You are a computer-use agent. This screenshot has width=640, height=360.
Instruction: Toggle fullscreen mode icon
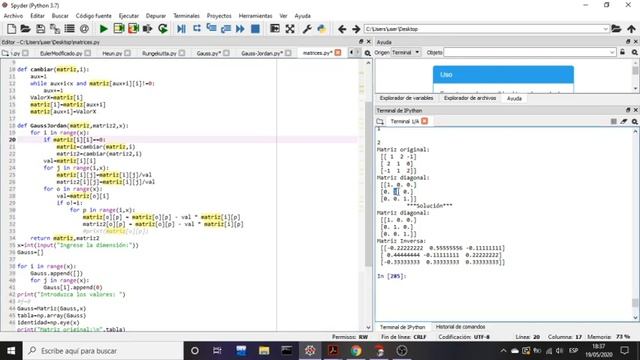pyautogui.click(x=290, y=29)
